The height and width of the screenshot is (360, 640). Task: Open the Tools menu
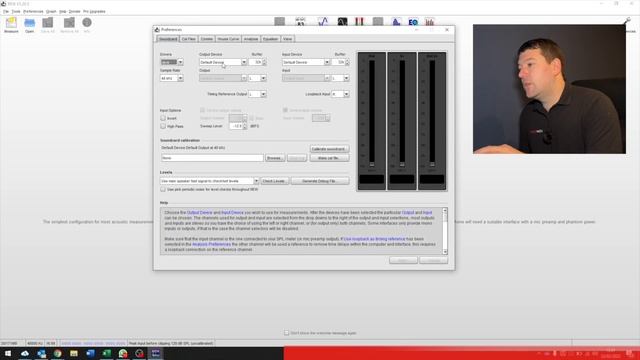pyautogui.click(x=16, y=11)
